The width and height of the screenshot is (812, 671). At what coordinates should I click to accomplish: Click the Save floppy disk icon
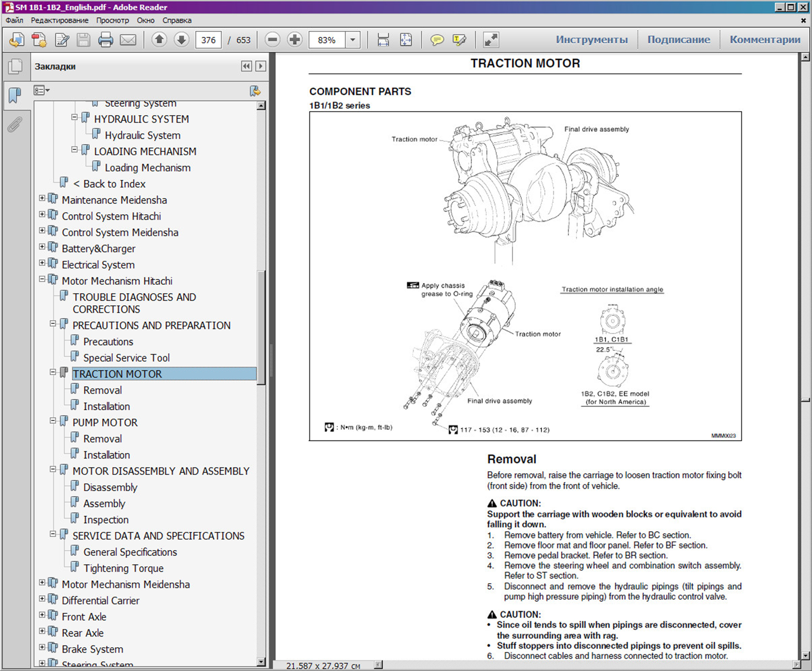pos(84,40)
